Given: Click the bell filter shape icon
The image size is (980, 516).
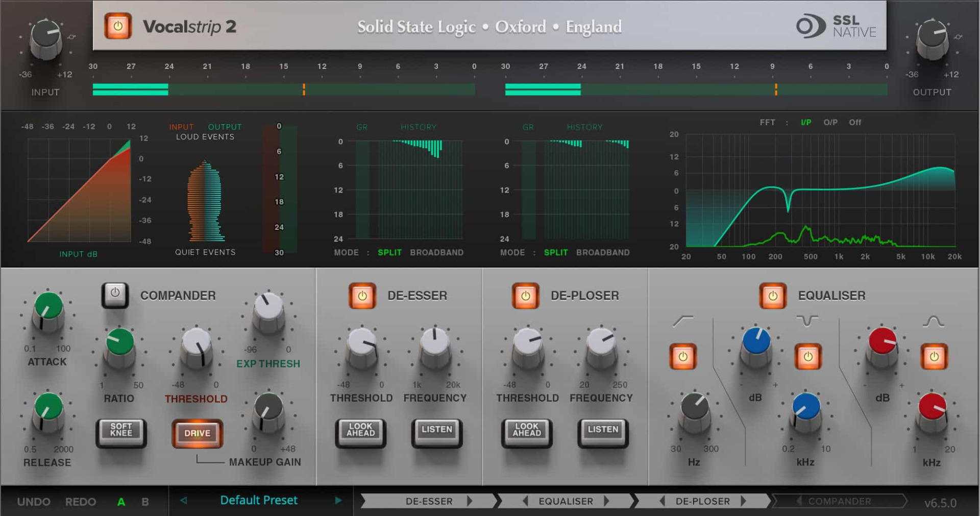Looking at the screenshot, I should 934,321.
